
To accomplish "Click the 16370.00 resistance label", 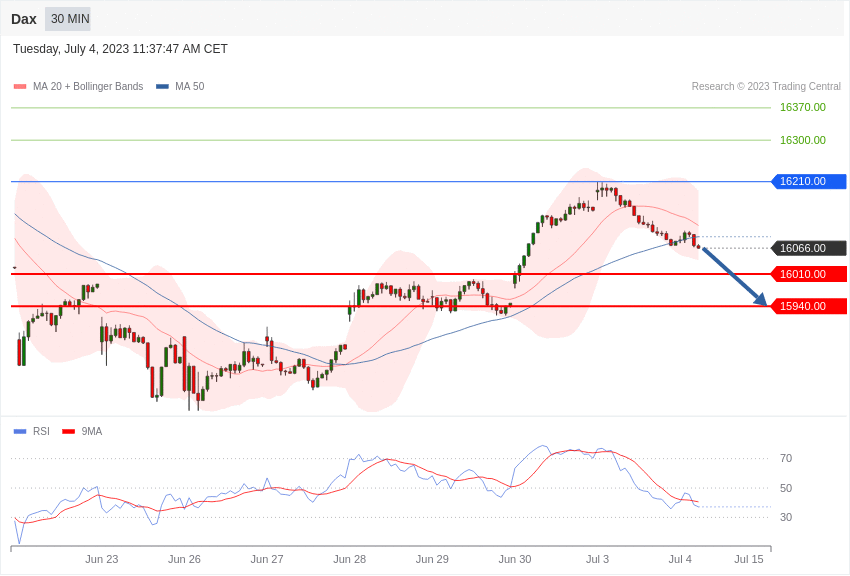I will point(803,107).
